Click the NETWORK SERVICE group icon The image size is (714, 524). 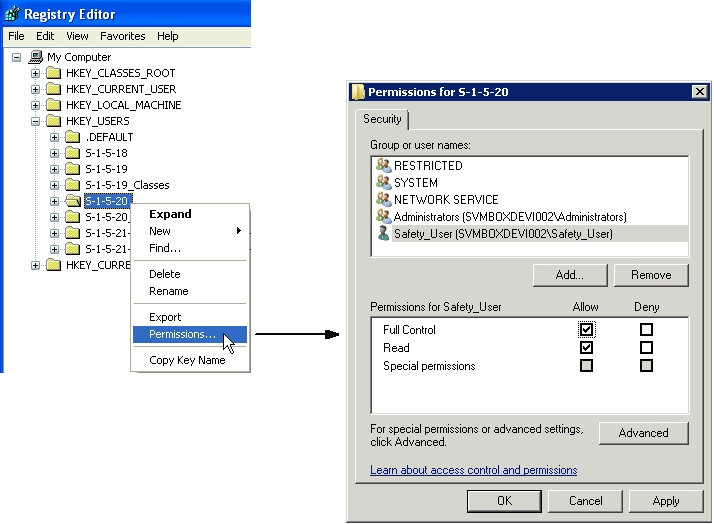tap(383, 199)
